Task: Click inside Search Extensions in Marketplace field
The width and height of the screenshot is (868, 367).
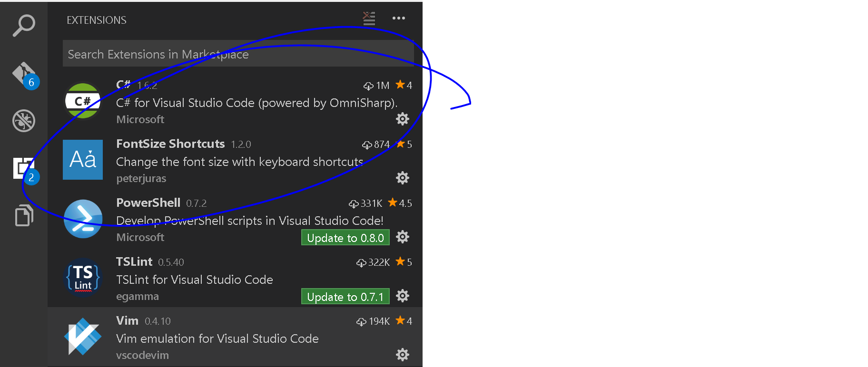Action: (x=238, y=54)
